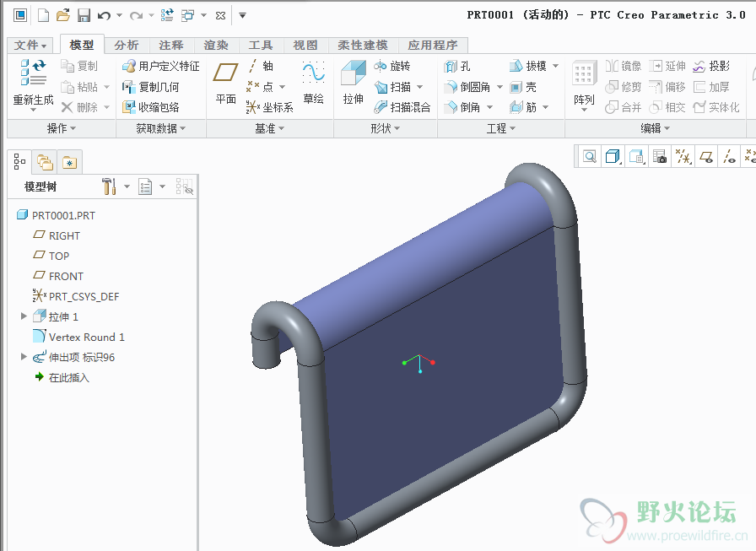Click the model tree Settings hammer icon
Screen dimensions: 756x551
[x=109, y=186]
